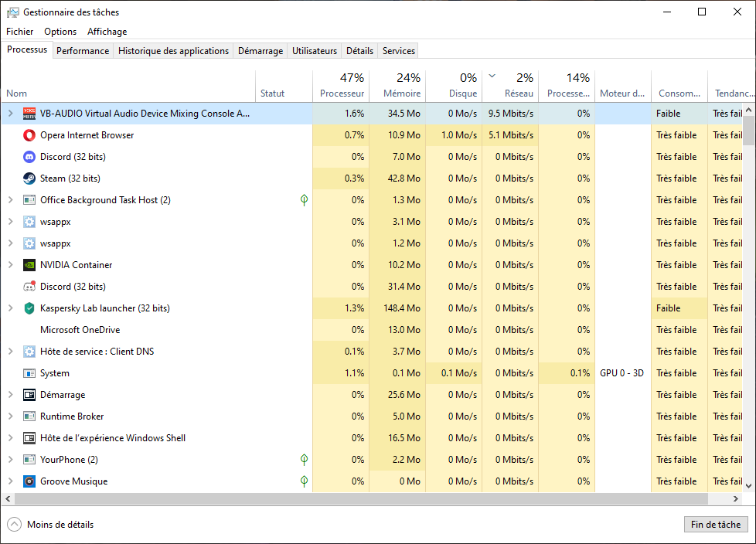Click the vertical scrollbar down arrow
The width and height of the screenshot is (756, 544).
(x=749, y=486)
